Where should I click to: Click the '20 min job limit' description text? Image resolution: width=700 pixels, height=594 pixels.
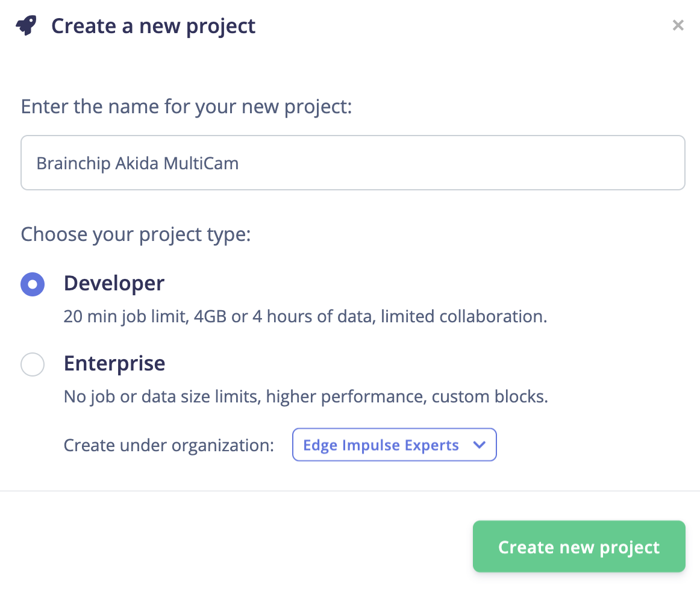coord(305,317)
